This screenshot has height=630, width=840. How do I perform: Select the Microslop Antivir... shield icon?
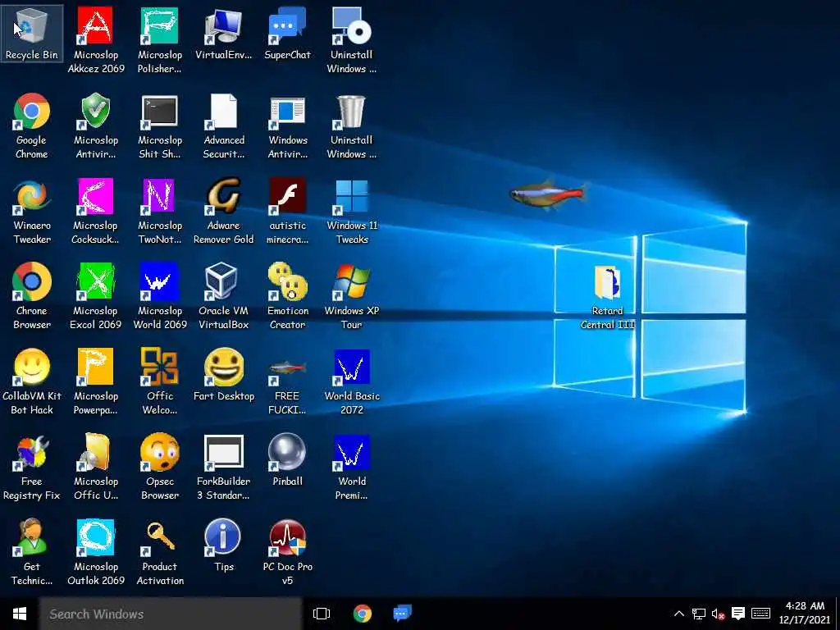(96, 126)
